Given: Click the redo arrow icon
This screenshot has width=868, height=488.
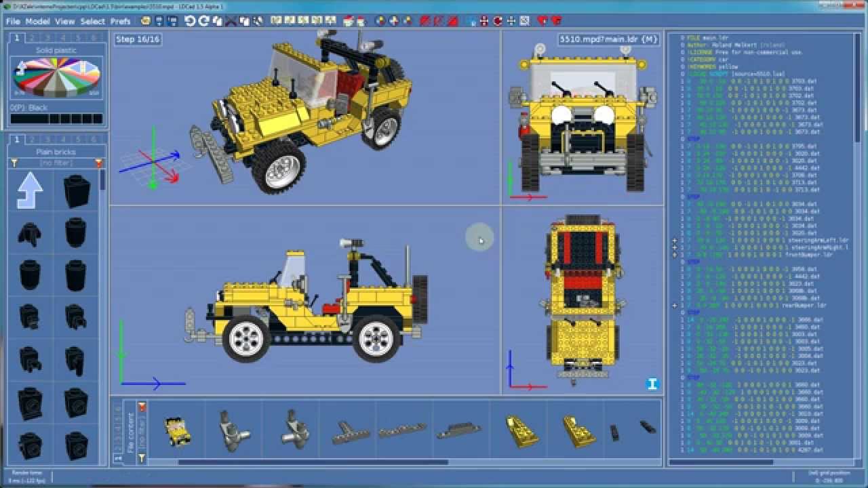Looking at the screenshot, I should point(203,21).
